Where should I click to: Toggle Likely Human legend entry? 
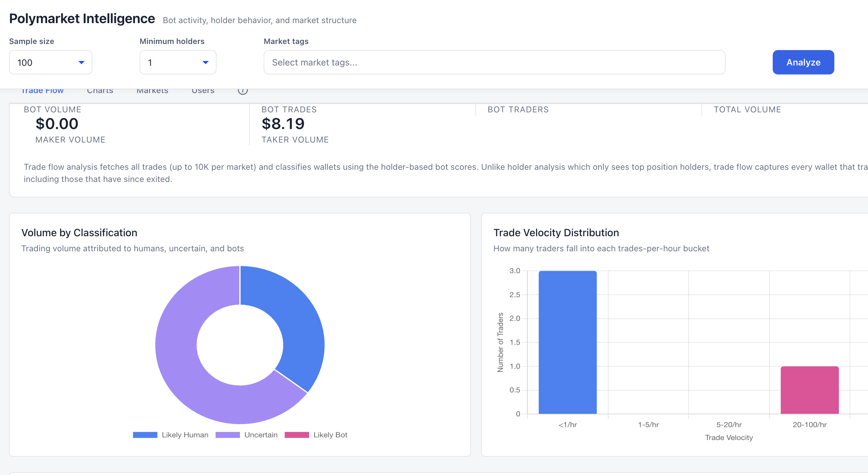(x=171, y=435)
